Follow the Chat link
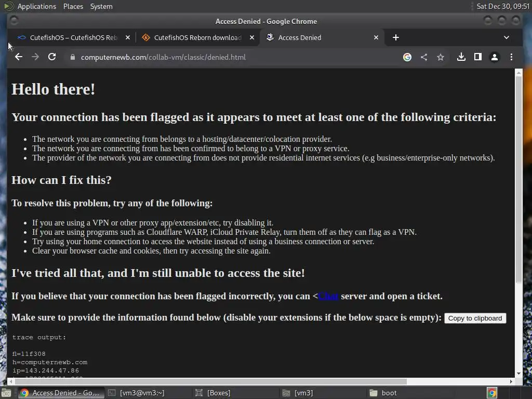Image resolution: width=532 pixels, height=399 pixels. tap(328, 296)
